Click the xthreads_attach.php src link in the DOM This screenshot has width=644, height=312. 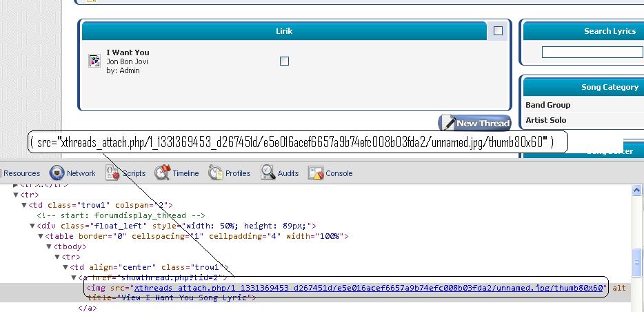369,288
